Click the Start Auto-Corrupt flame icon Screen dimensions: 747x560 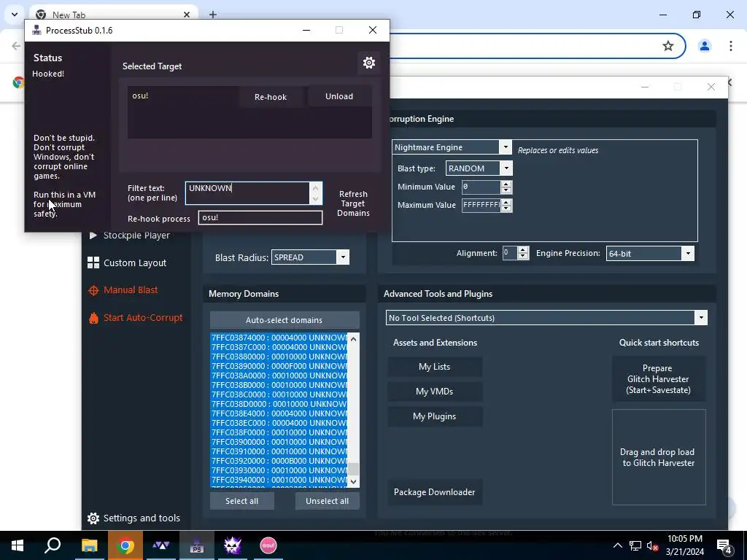click(93, 318)
